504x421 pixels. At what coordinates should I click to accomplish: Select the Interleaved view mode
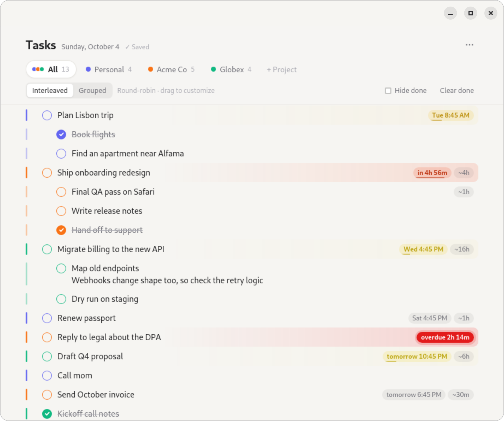(50, 90)
